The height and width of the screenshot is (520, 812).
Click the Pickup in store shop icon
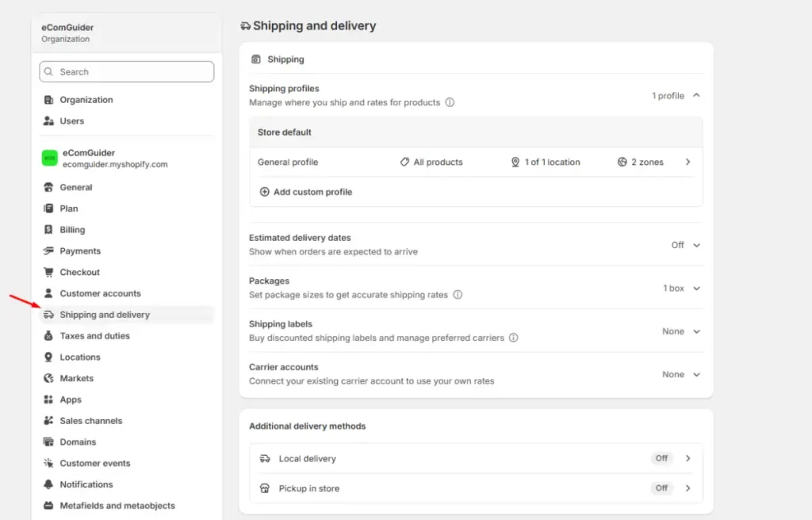point(265,487)
